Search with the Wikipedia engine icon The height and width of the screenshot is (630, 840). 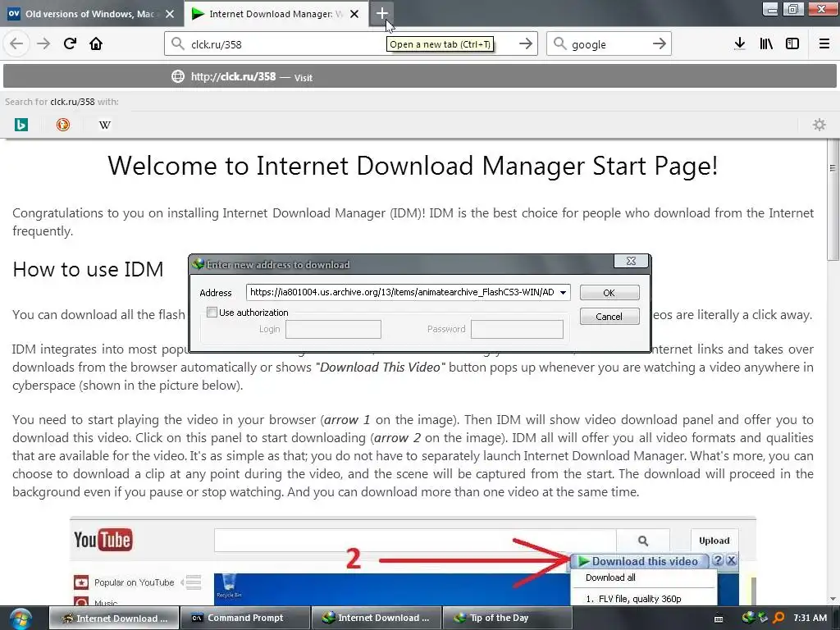(104, 125)
